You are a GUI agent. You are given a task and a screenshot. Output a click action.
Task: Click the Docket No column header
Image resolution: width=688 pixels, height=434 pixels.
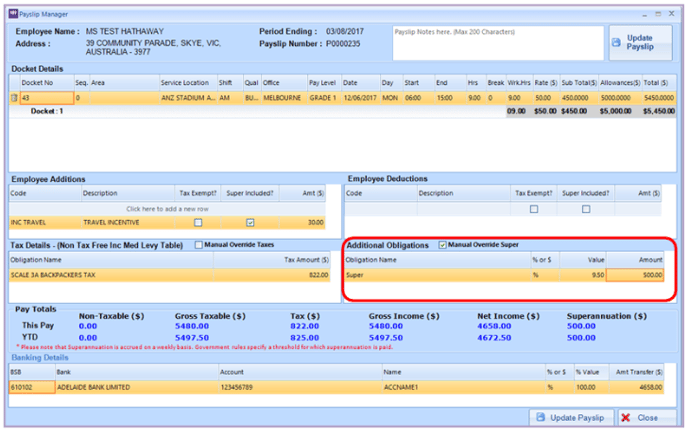pyautogui.click(x=47, y=82)
